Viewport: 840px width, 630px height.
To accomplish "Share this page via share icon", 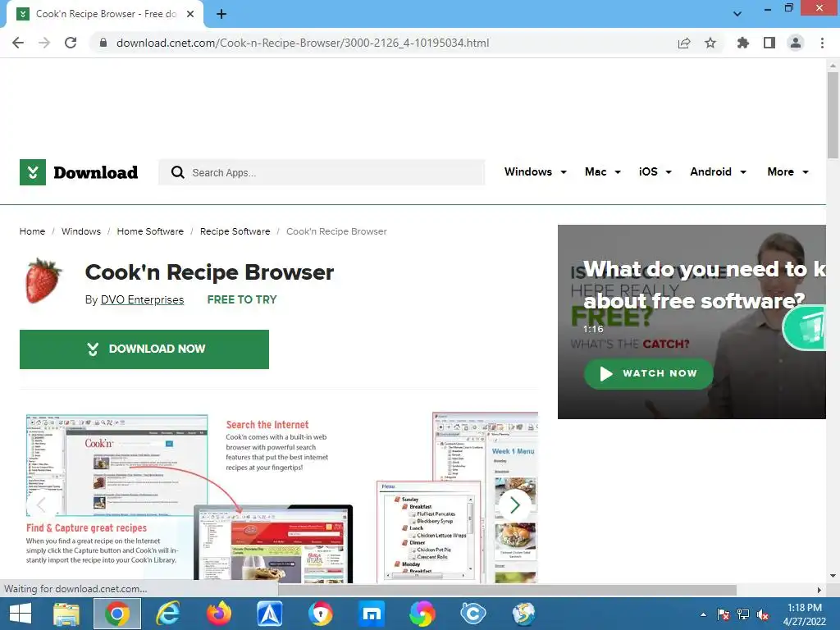I will click(x=684, y=43).
